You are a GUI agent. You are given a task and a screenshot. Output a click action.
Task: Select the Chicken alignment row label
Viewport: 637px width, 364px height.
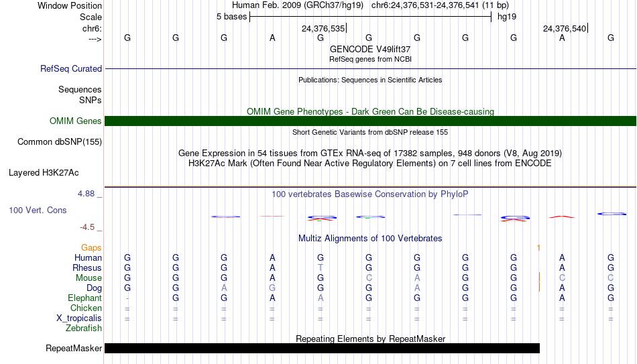click(86, 308)
